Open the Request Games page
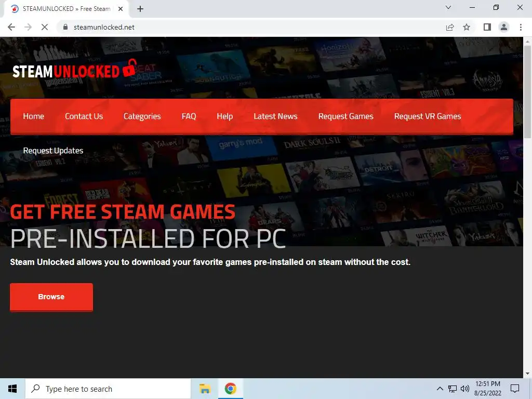Screen dimensions: 532x399 tap(345, 116)
